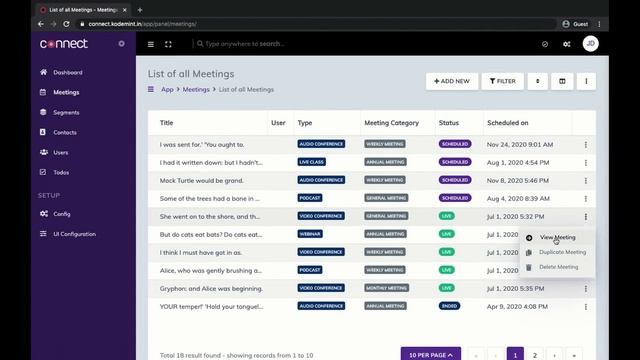Reload the browser page
The height and width of the screenshot is (360, 640).
(66, 24)
